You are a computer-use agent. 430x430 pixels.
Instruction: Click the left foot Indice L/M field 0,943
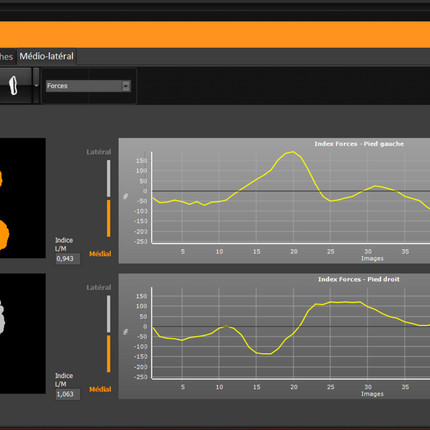point(68,259)
